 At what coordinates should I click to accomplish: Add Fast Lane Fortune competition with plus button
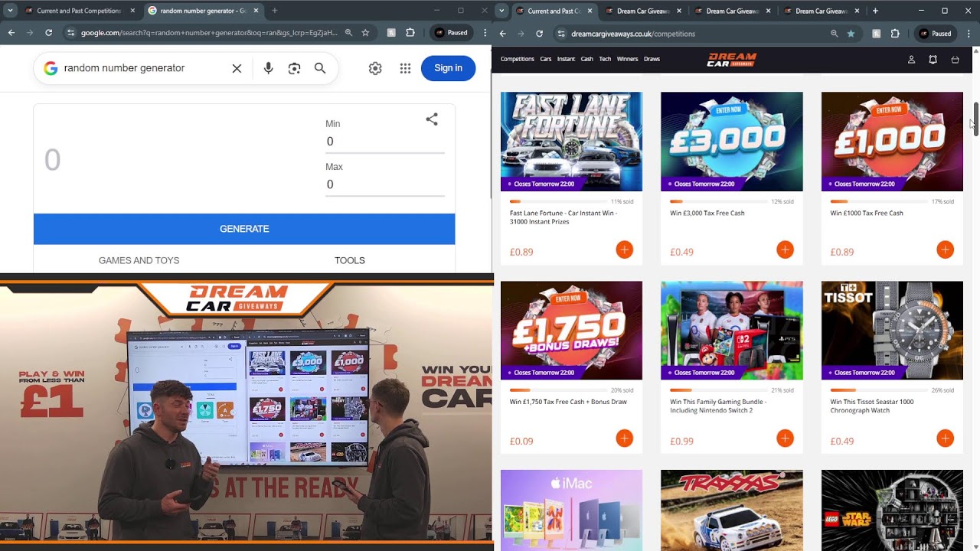coord(624,249)
